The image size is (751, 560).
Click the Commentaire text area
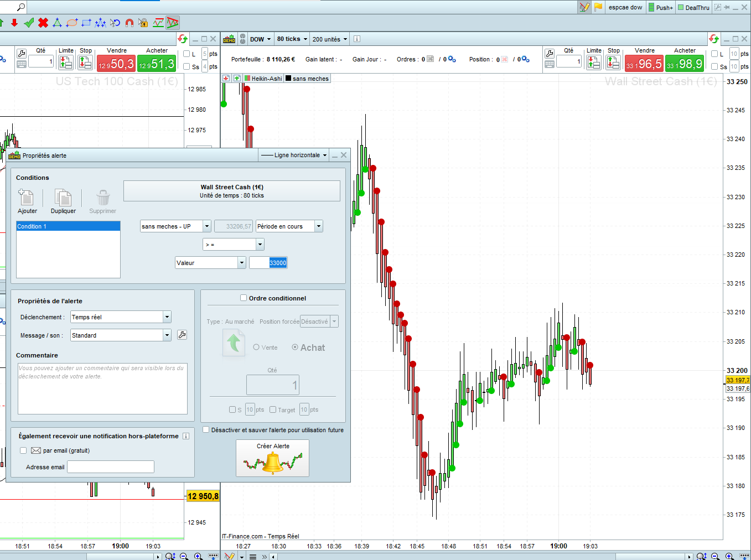(102, 388)
